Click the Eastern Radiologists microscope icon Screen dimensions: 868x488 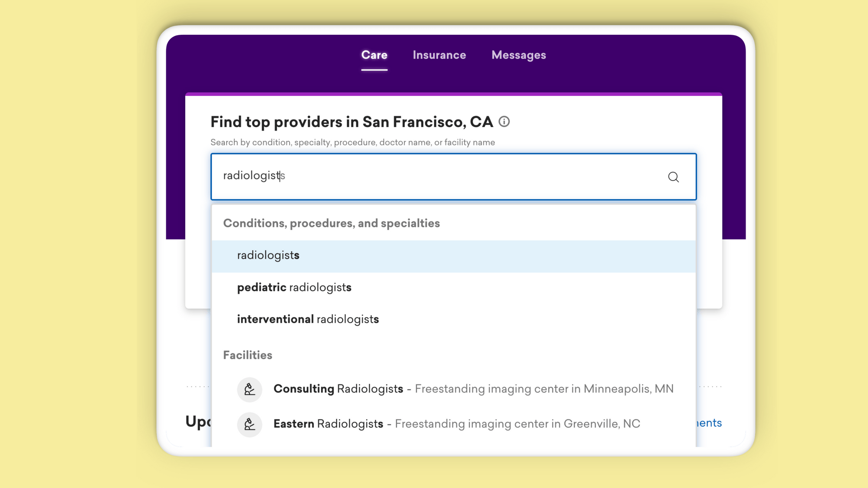(250, 424)
